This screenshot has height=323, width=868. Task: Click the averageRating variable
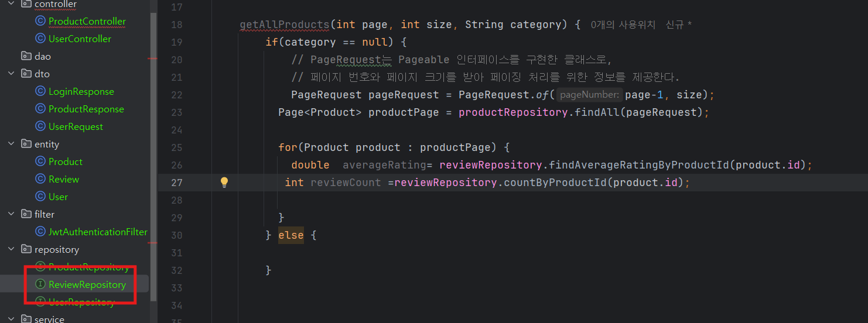[x=384, y=165]
